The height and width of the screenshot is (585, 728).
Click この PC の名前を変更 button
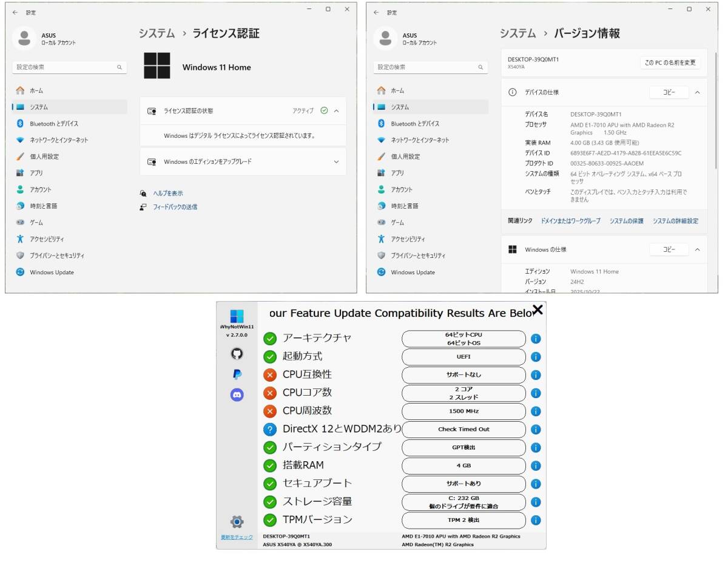tap(670, 63)
